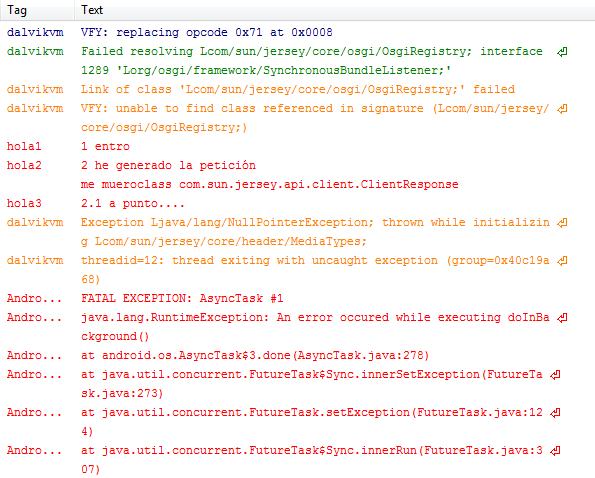Select the Link of class OsgiRegistry failed line
The height and width of the screenshot is (478, 595).
point(298,90)
